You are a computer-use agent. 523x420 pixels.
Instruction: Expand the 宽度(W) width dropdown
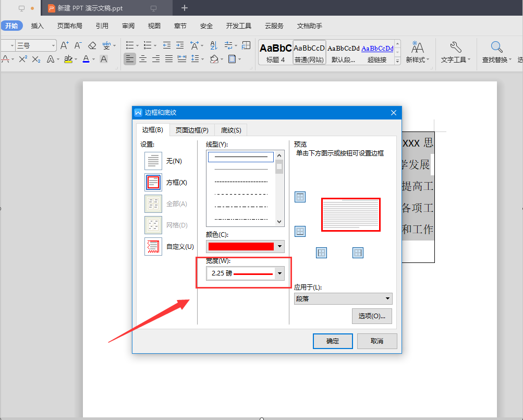(x=279, y=273)
